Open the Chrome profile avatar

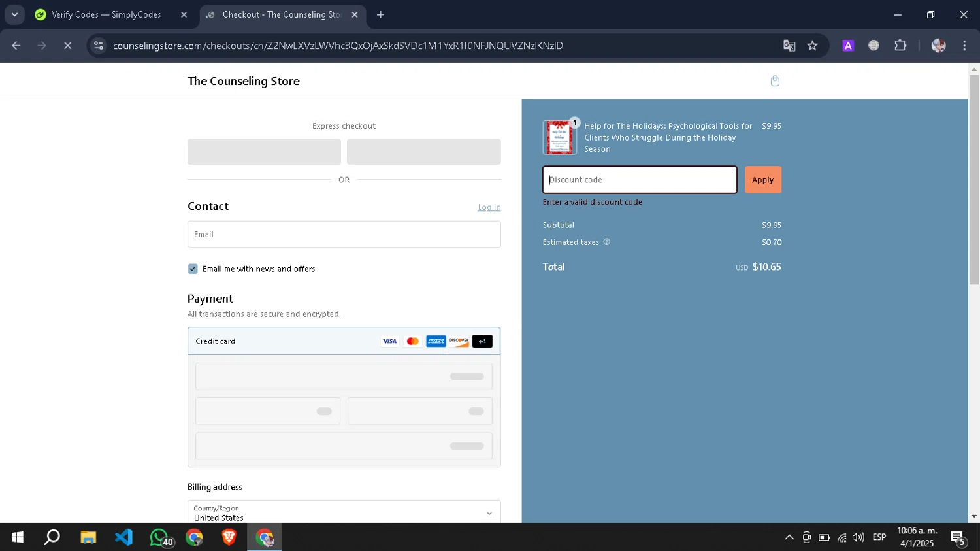[939, 46]
